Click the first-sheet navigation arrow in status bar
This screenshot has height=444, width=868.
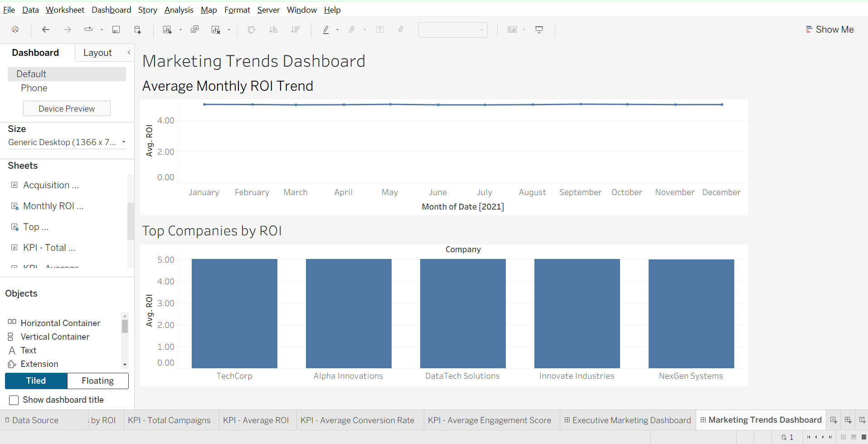809,437
